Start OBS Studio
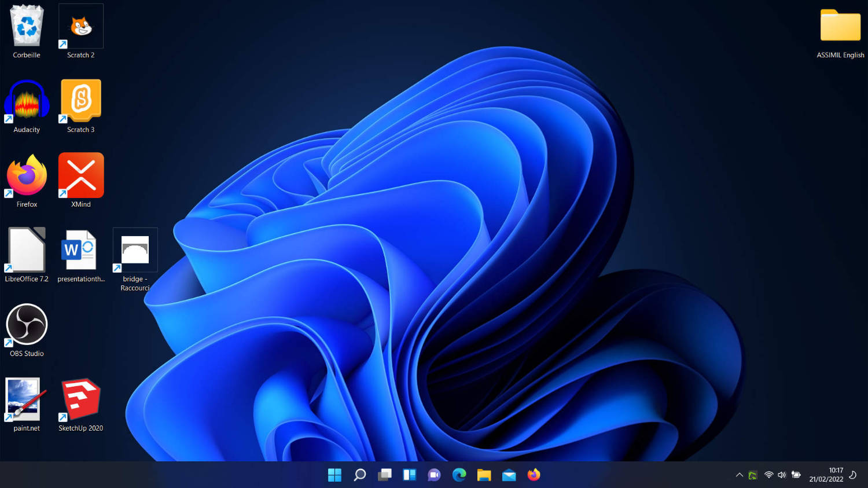 [26, 323]
